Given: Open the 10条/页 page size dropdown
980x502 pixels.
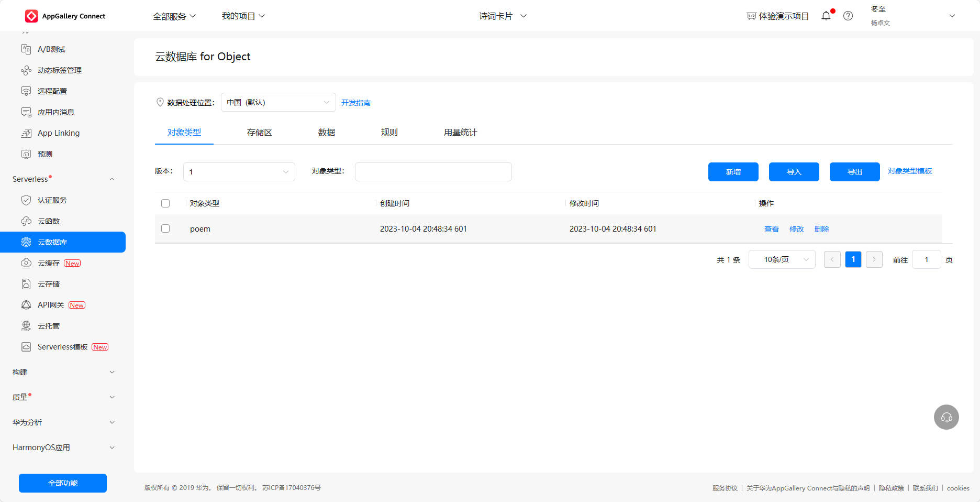Looking at the screenshot, I should (782, 259).
